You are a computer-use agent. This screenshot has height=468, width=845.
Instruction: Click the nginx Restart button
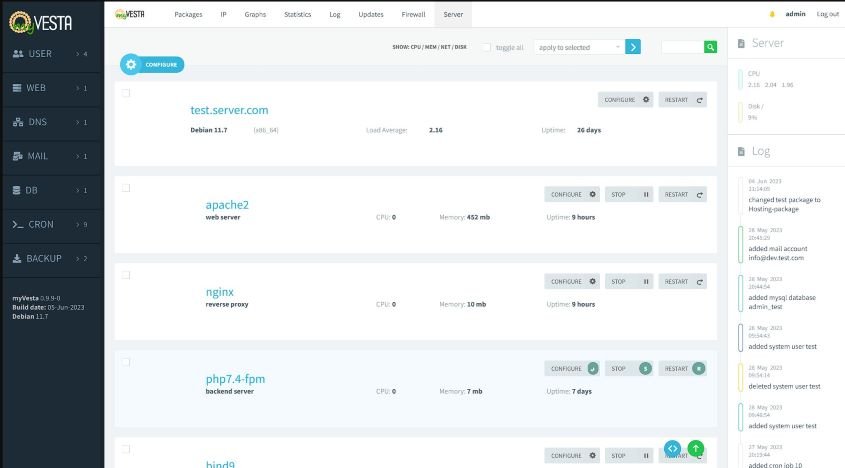(x=682, y=281)
